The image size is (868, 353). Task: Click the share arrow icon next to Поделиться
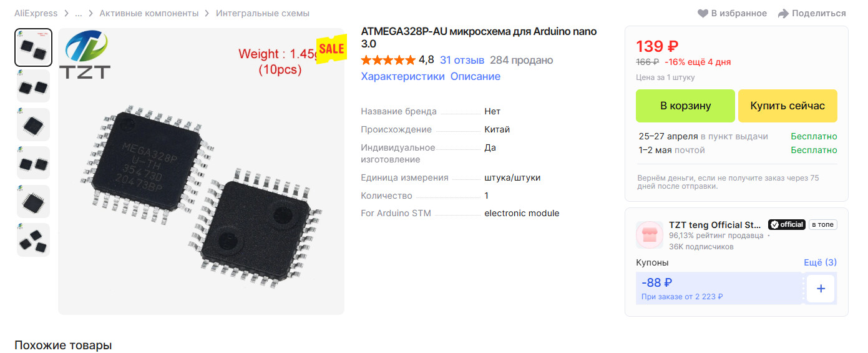click(x=783, y=13)
